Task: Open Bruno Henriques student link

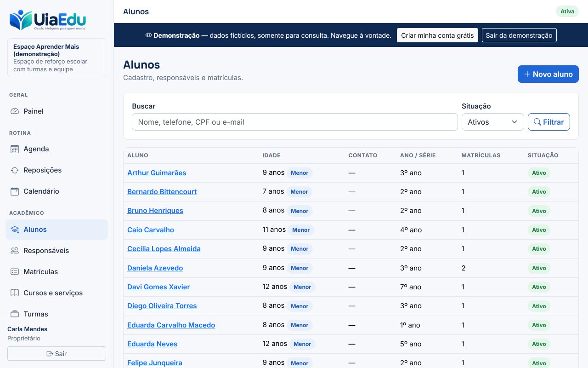Action: point(155,211)
